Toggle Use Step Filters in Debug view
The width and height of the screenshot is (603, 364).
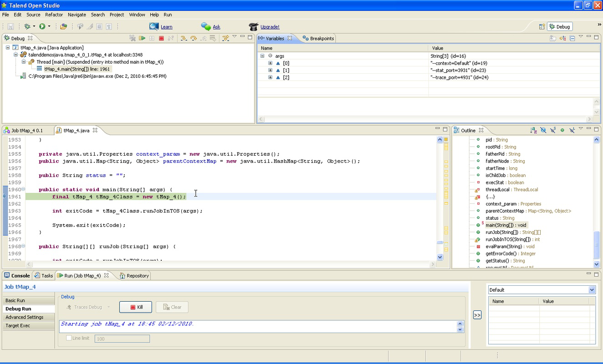tap(225, 38)
